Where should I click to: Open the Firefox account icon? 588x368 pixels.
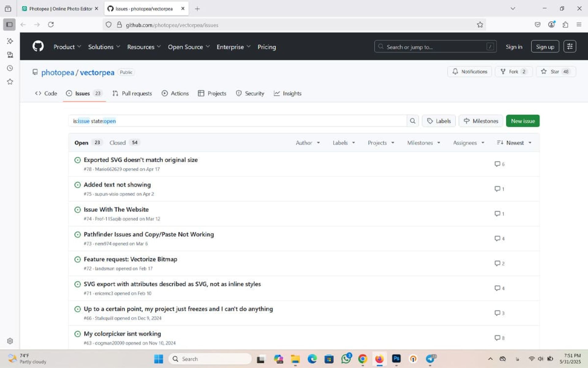tap(552, 25)
